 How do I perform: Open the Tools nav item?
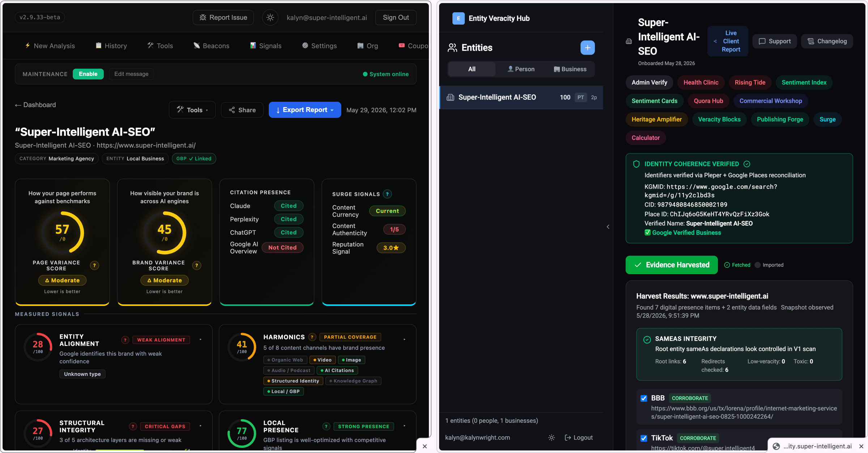[x=160, y=46]
